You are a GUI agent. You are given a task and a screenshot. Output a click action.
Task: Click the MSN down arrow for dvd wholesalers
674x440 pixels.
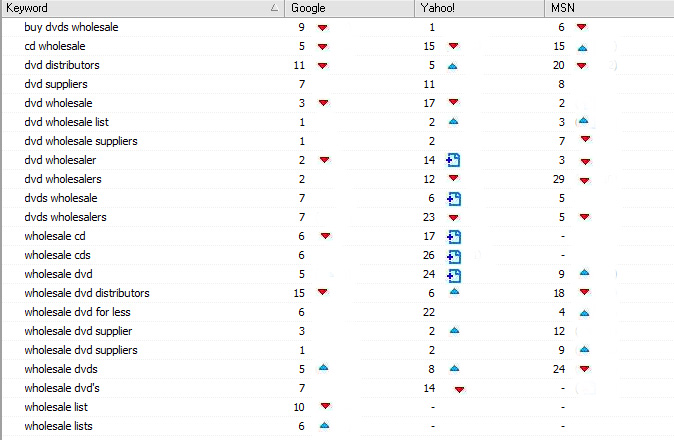[x=584, y=180]
